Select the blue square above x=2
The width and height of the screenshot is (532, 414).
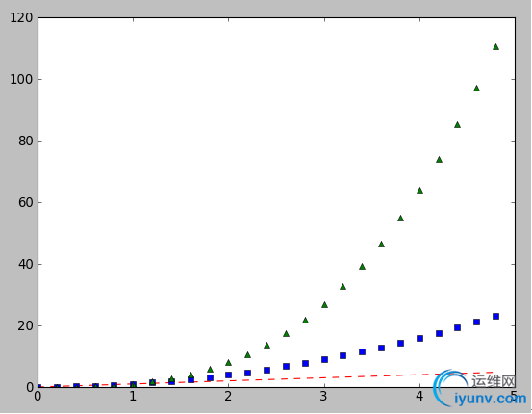tap(228, 375)
